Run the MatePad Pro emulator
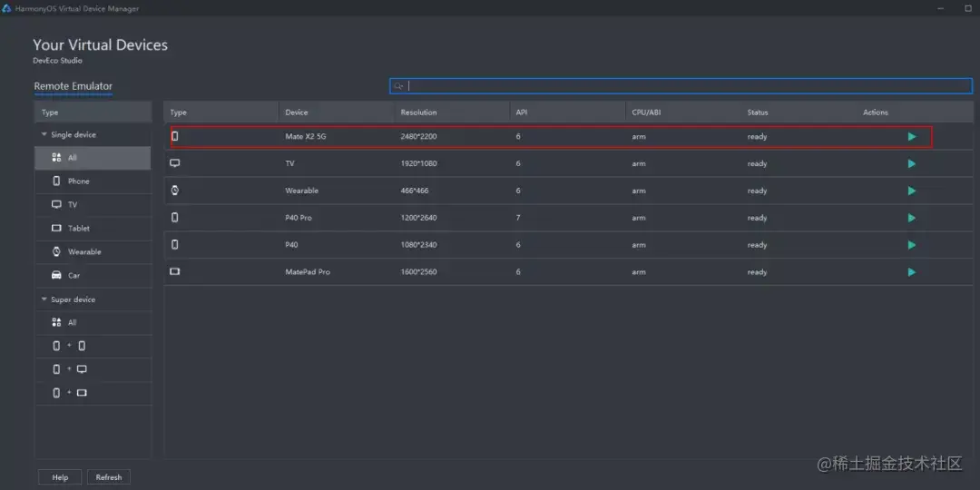This screenshot has height=490, width=980. [912, 272]
